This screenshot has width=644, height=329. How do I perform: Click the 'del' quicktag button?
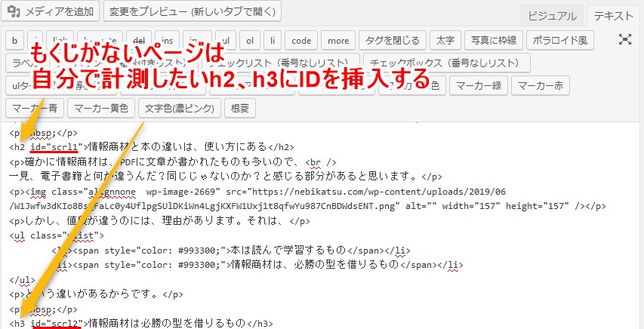[x=139, y=40]
